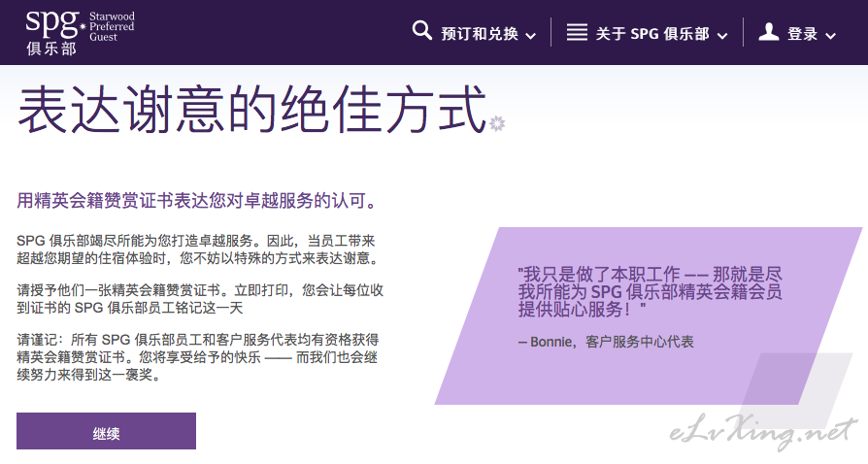Click attribution – Bonnie，客户服务中心代表
Image resolution: width=868 pixels, height=464 pixels.
[606, 343]
